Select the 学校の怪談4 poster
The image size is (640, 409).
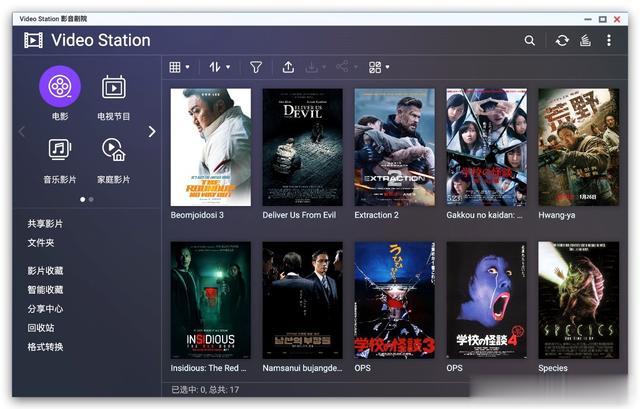pyautogui.click(x=487, y=300)
